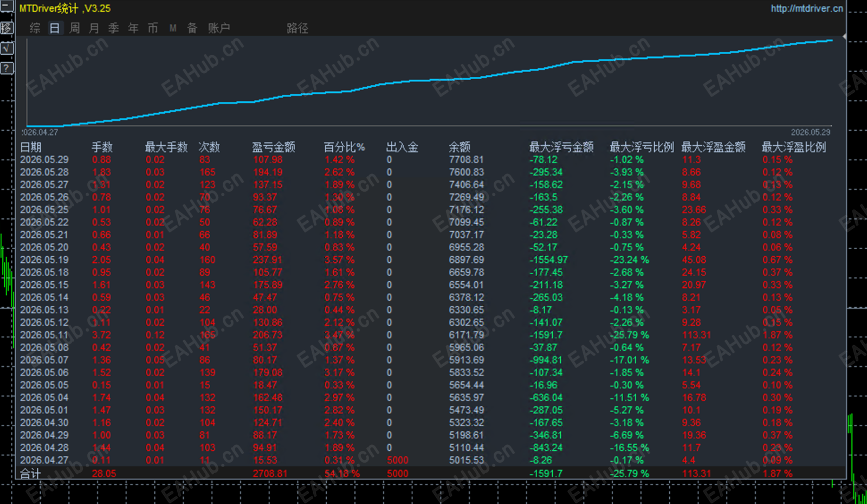The height and width of the screenshot is (504, 867).
Task: Click chart start date label 026.04.27
Action: pos(40,132)
